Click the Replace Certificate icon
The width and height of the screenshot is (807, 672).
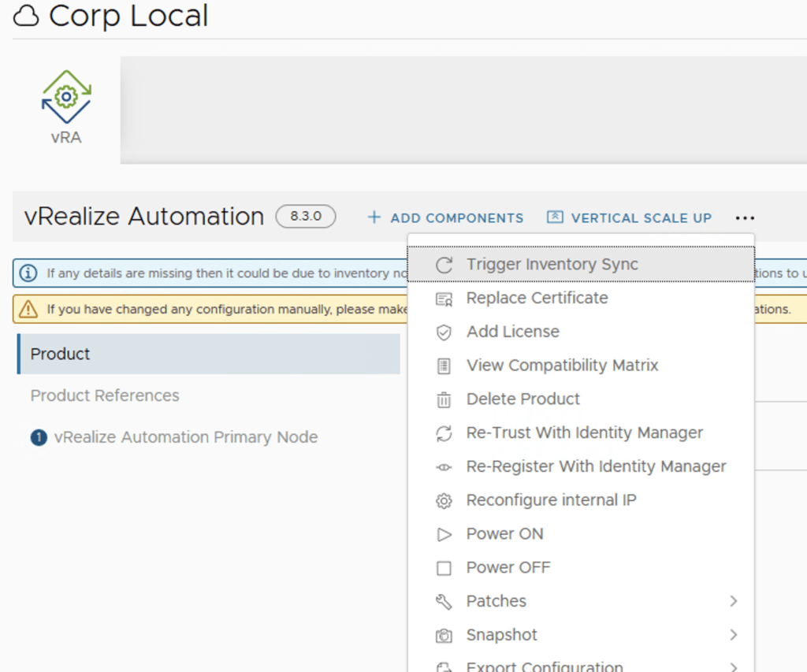point(444,299)
